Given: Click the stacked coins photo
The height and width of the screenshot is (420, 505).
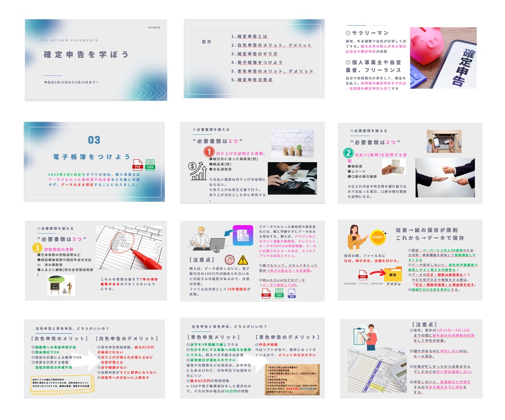Looking at the screenshot, I should pos(292,144).
